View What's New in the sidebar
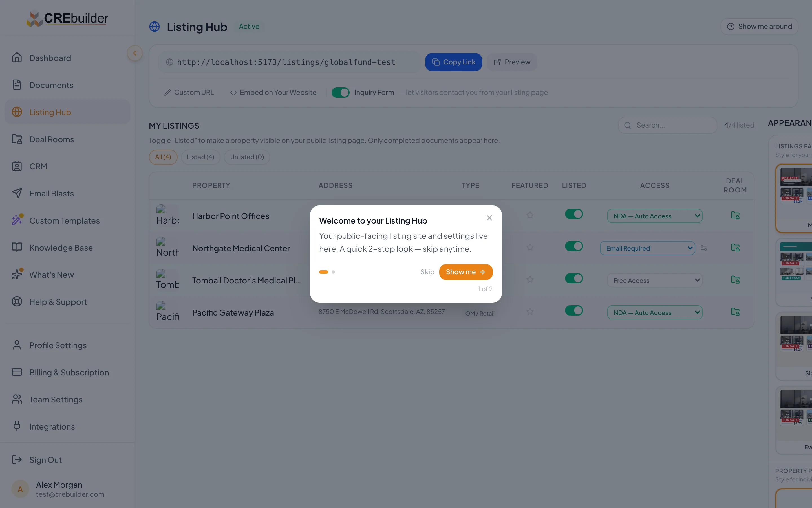Screen dimensions: 812x508 click(67, 275)
